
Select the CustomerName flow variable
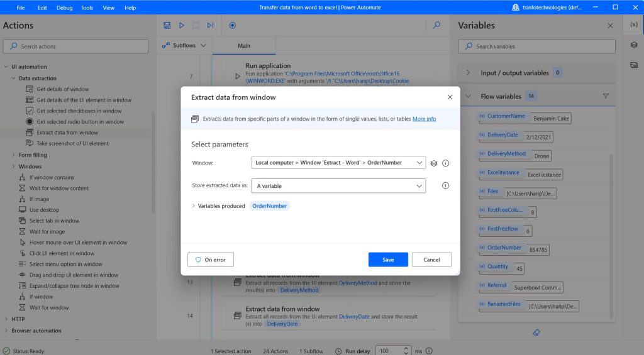(506, 116)
